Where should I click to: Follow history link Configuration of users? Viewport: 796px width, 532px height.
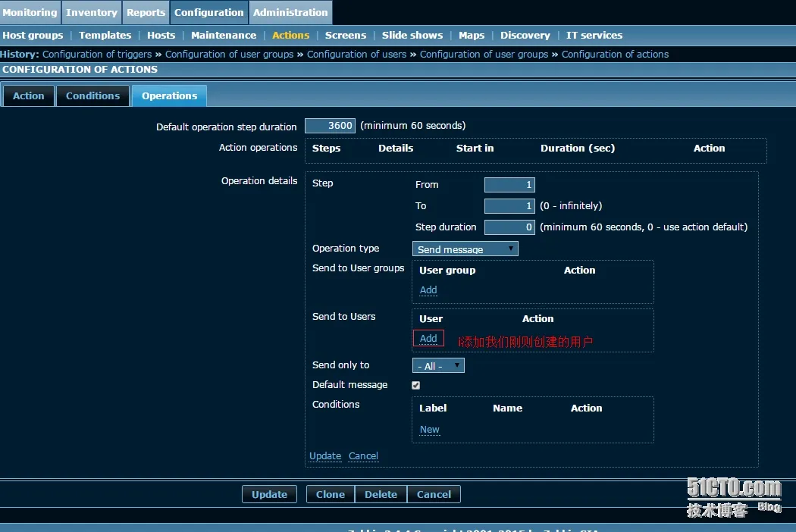click(x=356, y=55)
